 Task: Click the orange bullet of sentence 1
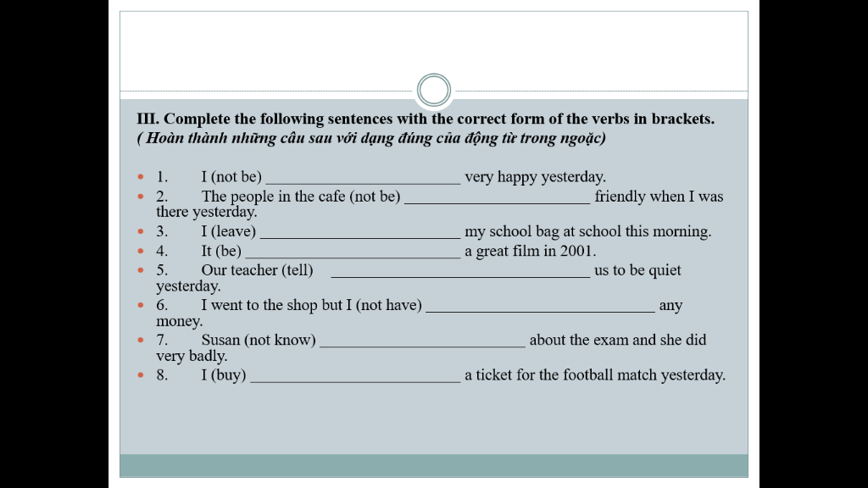[x=141, y=177]
